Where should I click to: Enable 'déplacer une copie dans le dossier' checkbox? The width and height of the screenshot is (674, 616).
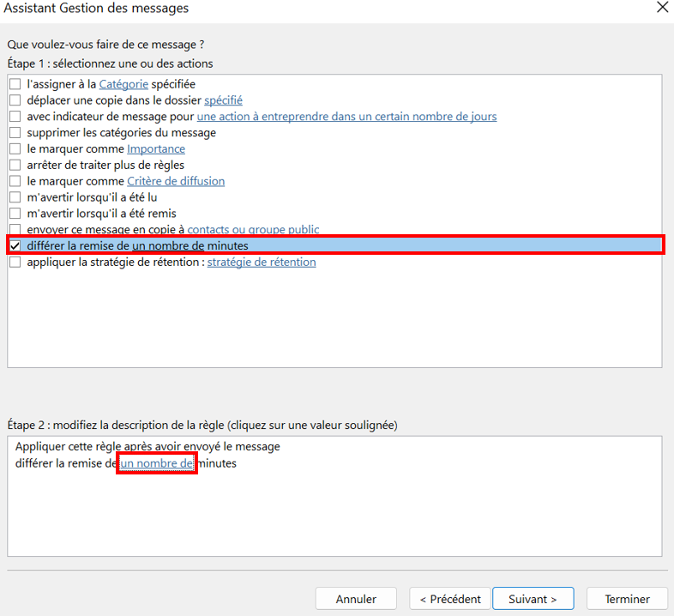15,100
